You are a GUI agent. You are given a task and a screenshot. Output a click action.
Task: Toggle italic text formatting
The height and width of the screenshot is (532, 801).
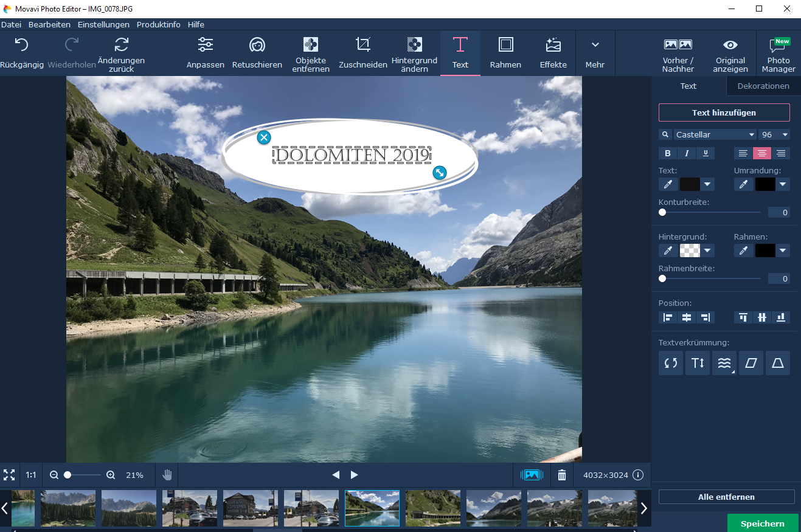687,153
